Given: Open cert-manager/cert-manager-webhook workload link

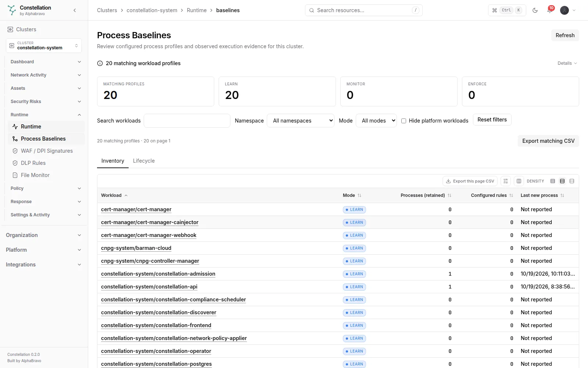Looking at the screenshot, I should pyautogui.click(x=148, y=235).
